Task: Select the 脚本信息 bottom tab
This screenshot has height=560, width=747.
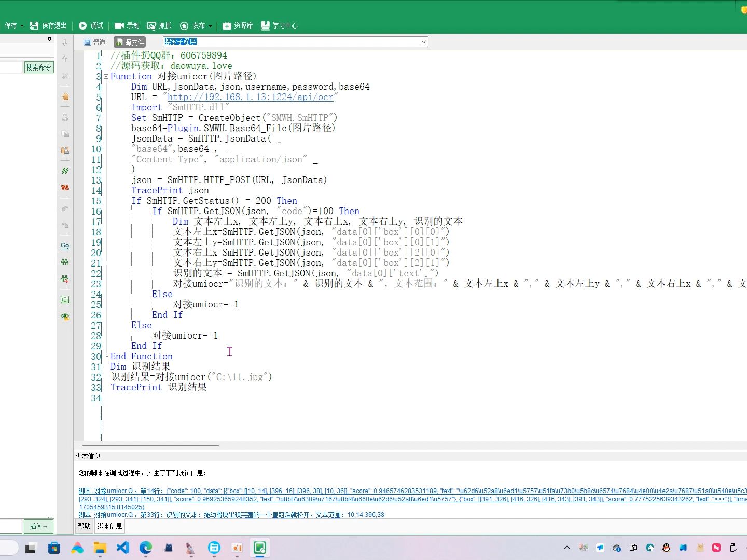Action: click(110, 526)
